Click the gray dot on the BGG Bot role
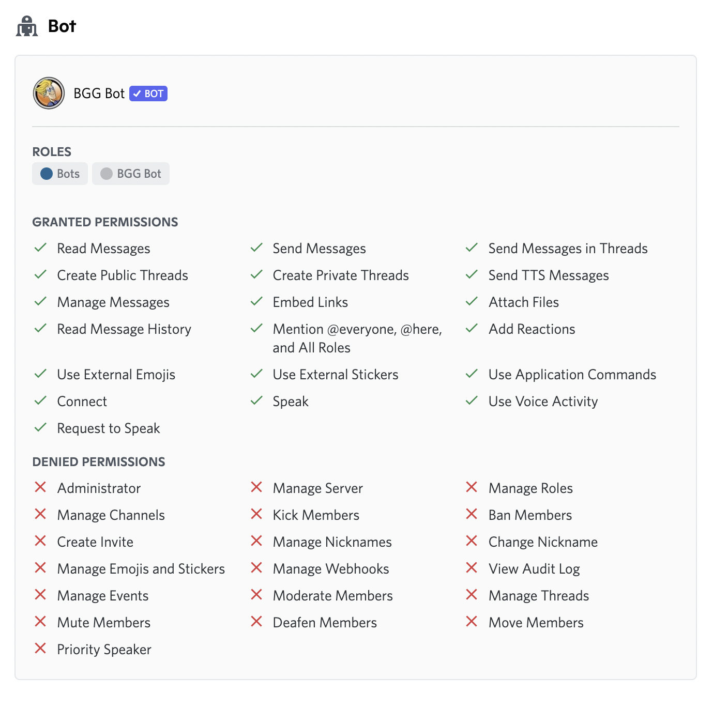Viewport: 728px width, 709px height. point(107,173)
